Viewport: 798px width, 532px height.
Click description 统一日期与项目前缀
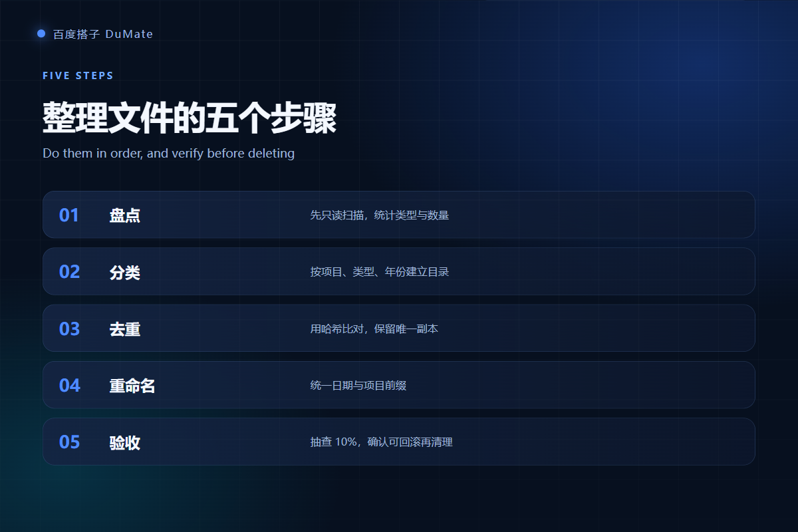358,385
